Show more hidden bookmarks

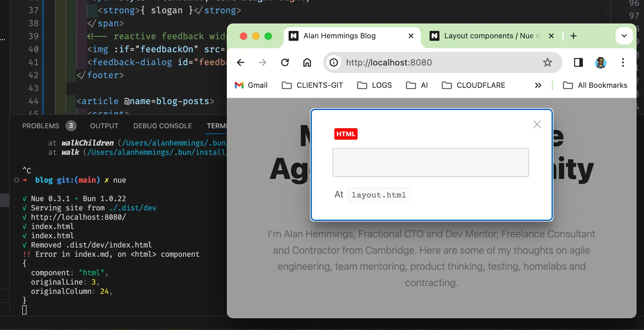tap(538, 85)
